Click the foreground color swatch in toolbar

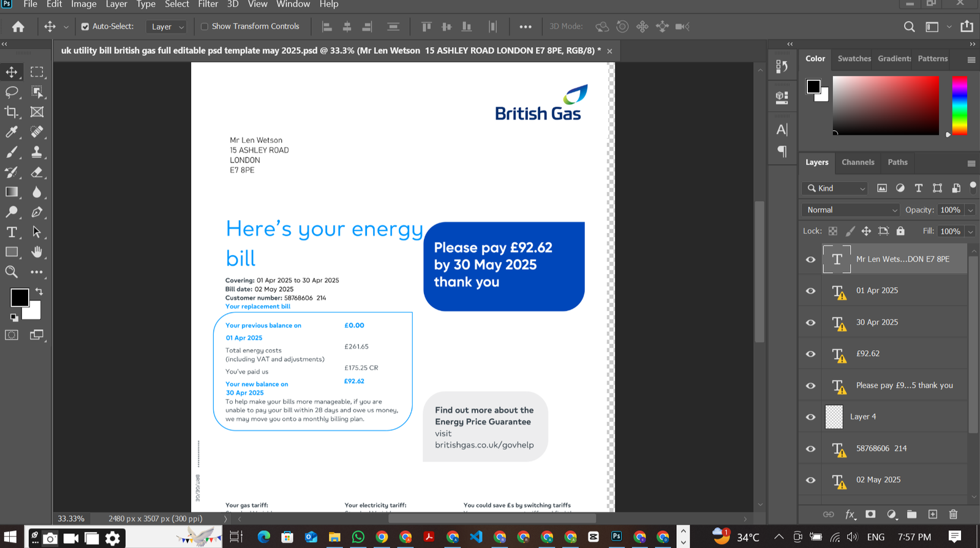point(20,298)
